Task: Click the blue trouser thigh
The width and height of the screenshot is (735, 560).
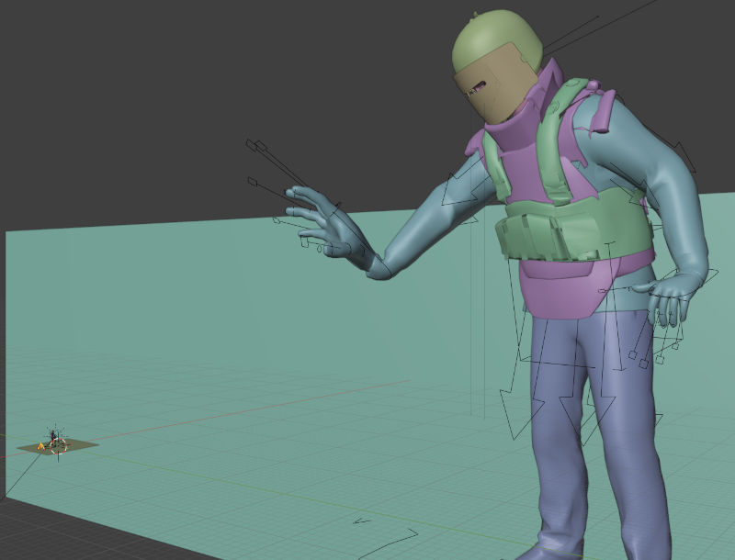Action: [560, 386]
